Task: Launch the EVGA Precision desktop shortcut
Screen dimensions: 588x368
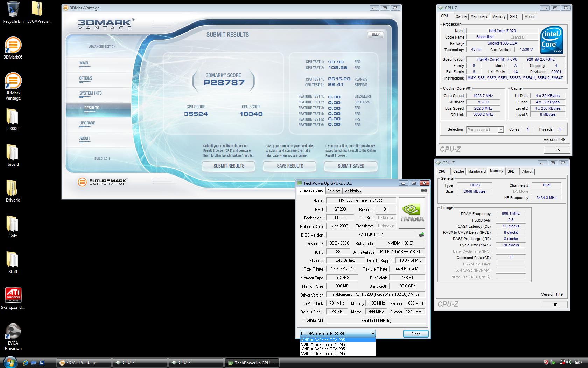Action: (x=13, y=337)
